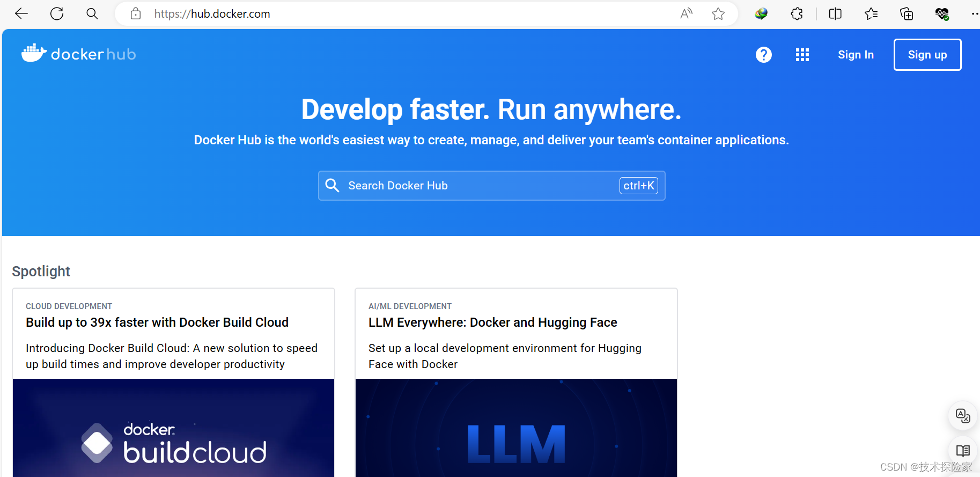Open the browser settings ellipsis menu
This screenshot has height=477, width=980.
pyautogui.click(x=975, y=13)
